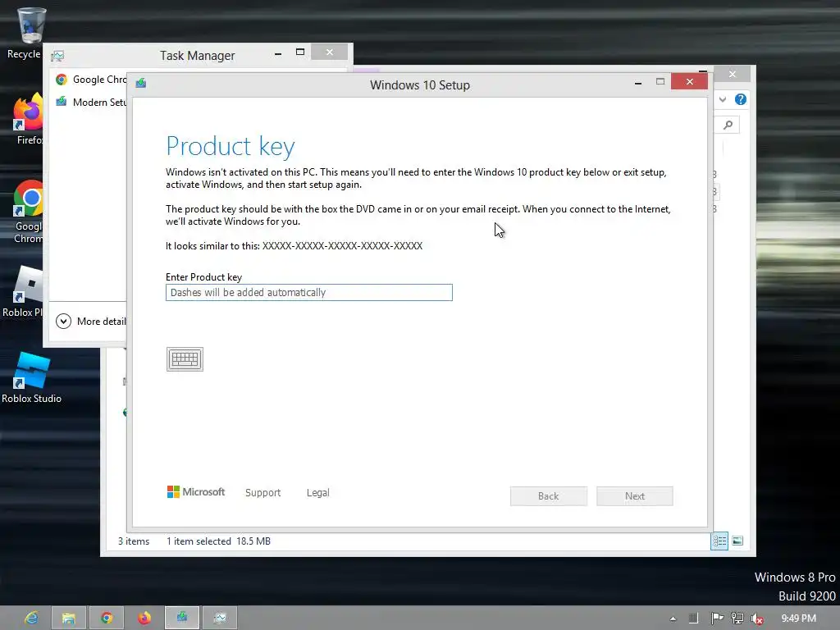
Task: Open Action Center flag icon in tray
Action: (x=717, y=619)
